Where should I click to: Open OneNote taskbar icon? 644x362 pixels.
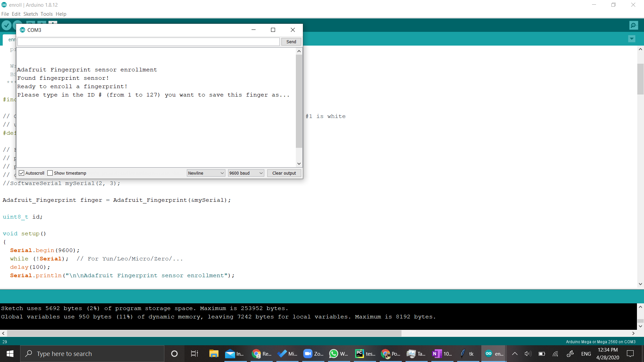pos(442,354)
